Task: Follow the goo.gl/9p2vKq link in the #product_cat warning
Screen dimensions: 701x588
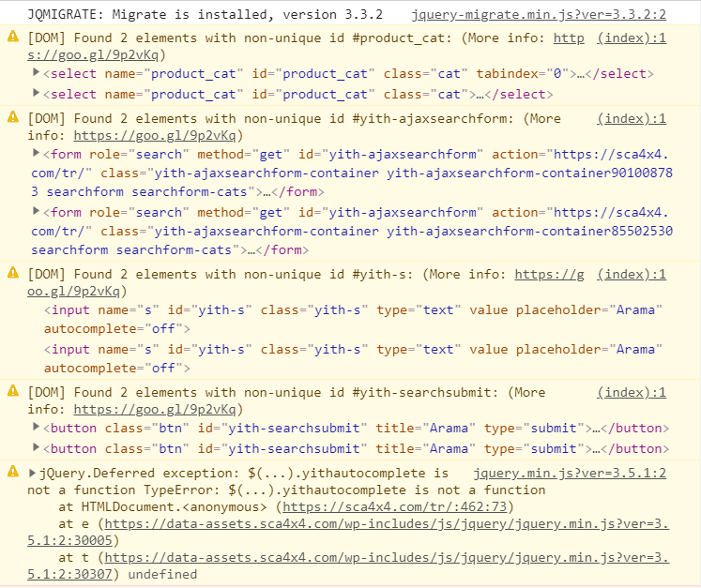Action: point(93,55)
